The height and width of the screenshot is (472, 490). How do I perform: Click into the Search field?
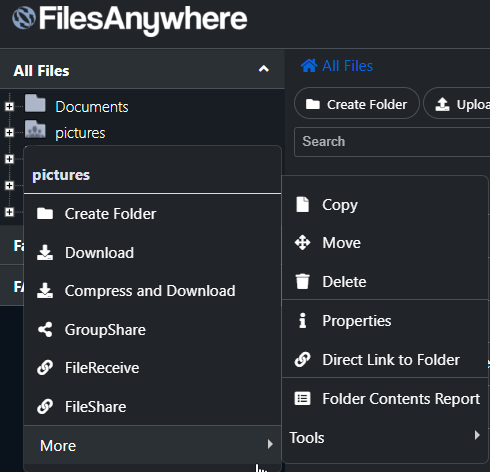click(392, 142)
